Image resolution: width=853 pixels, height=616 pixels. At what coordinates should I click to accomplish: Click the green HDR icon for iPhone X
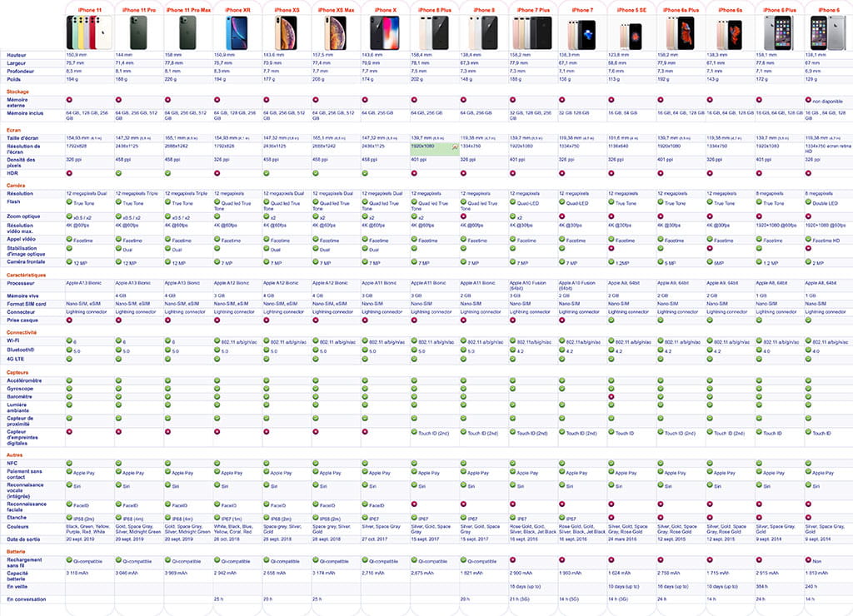(365, 173)
